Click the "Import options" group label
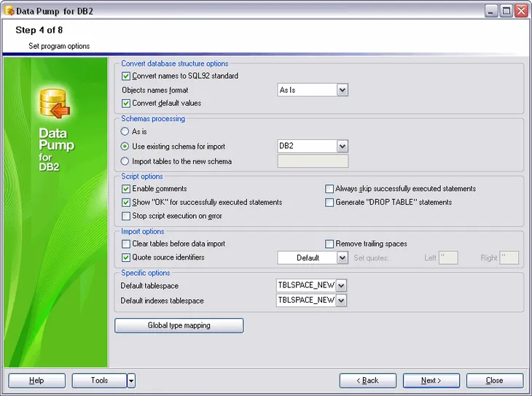Viewport: 532px width, 396px height. [143, 231]
